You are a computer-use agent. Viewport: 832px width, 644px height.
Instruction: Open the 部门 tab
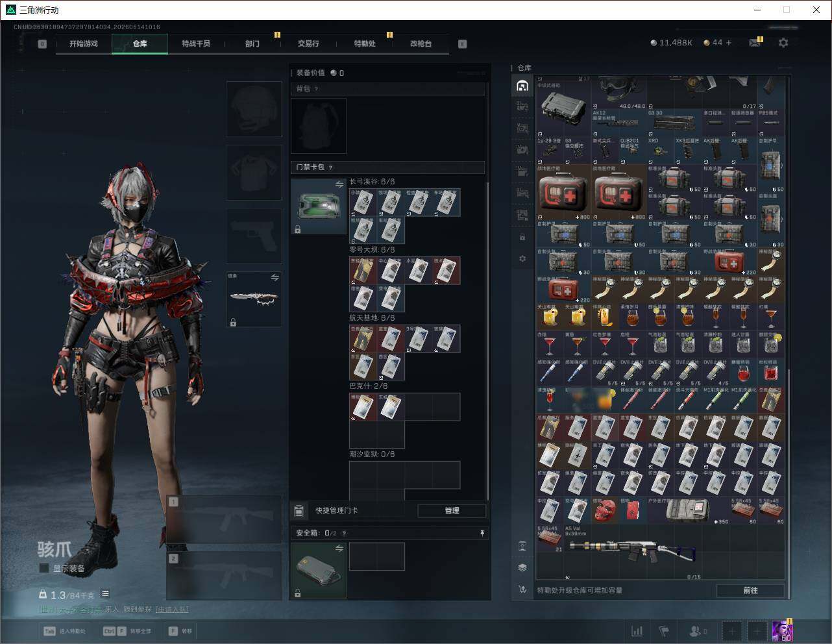[x=252, y=43]
